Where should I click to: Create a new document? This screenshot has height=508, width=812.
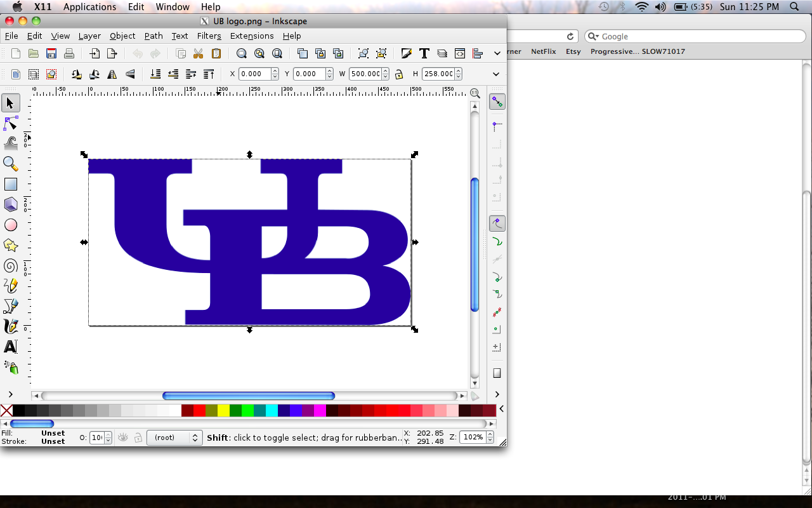(x=16, y=53)
